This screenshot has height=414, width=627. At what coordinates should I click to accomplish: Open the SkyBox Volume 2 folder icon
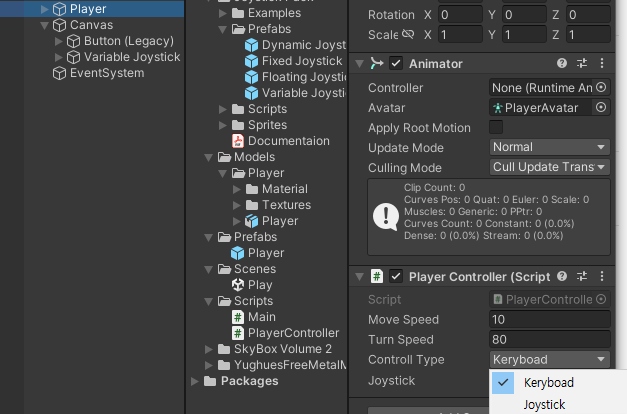[x=224, y=349]
